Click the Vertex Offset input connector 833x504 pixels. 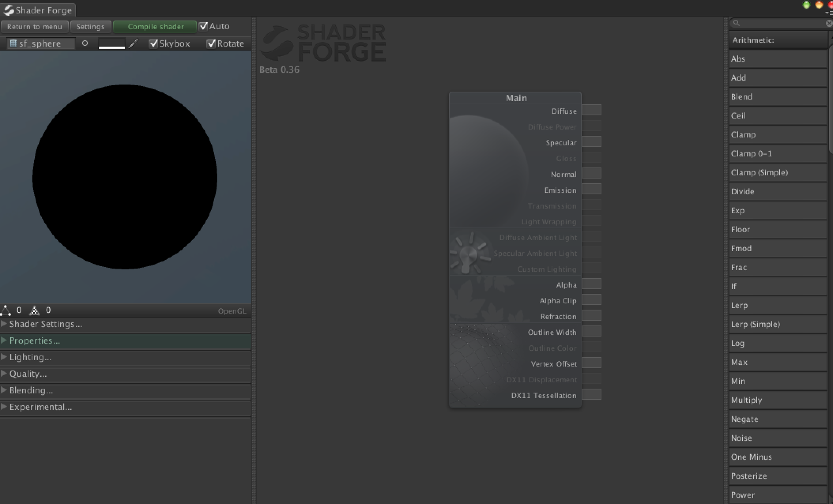[592, 363]
